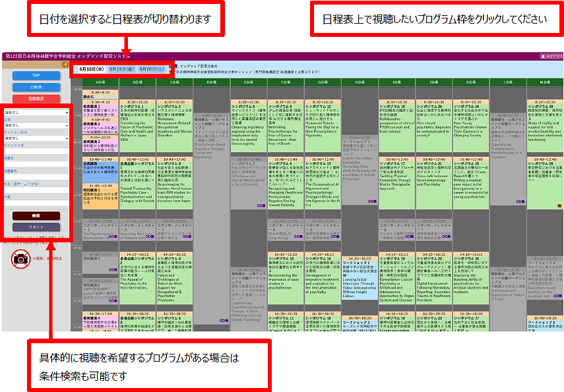Open シンポジウム 13 Crossroads of AI Alignment

click(x=323, y=183)
